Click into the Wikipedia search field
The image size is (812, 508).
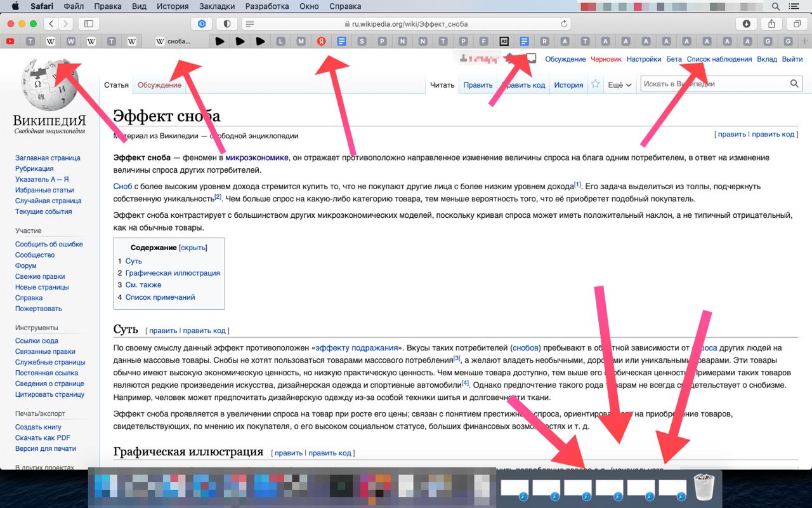(715, 84)
